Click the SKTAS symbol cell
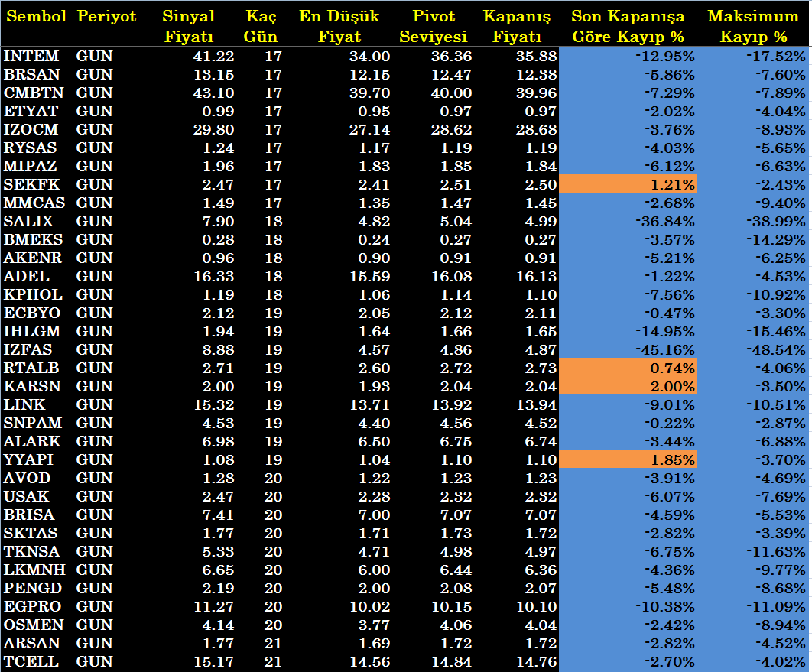The width and height of the screenshot is (812, 672). [31, 534]
